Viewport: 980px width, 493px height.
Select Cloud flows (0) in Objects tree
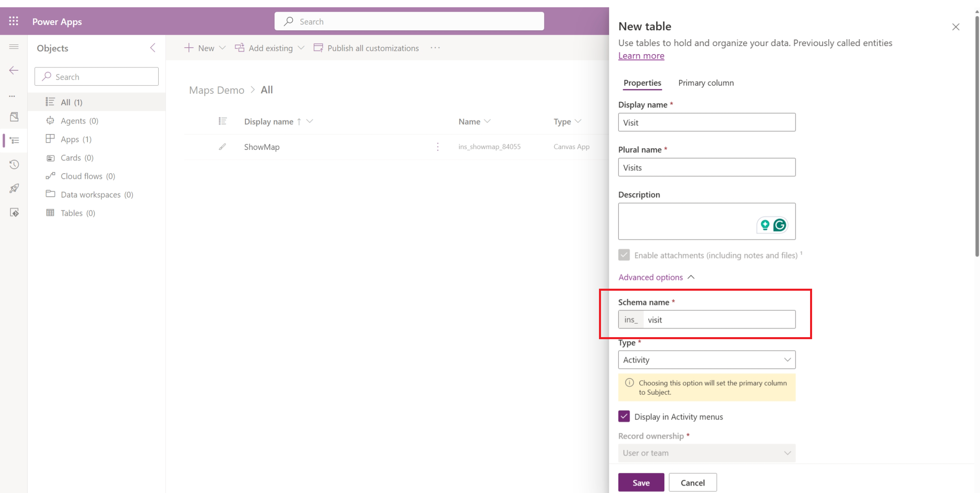[x=96, y=176]
